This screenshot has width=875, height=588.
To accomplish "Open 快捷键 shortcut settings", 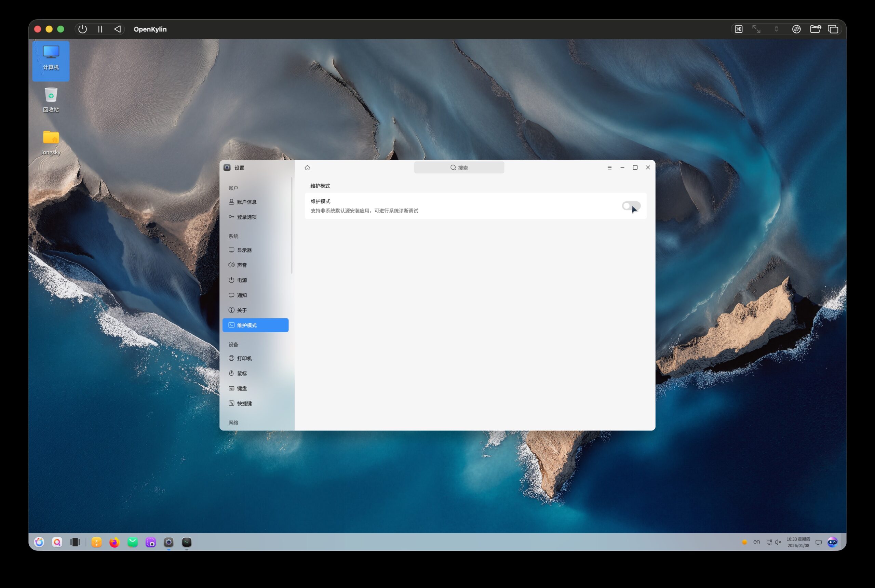I will tap(244, 403).
